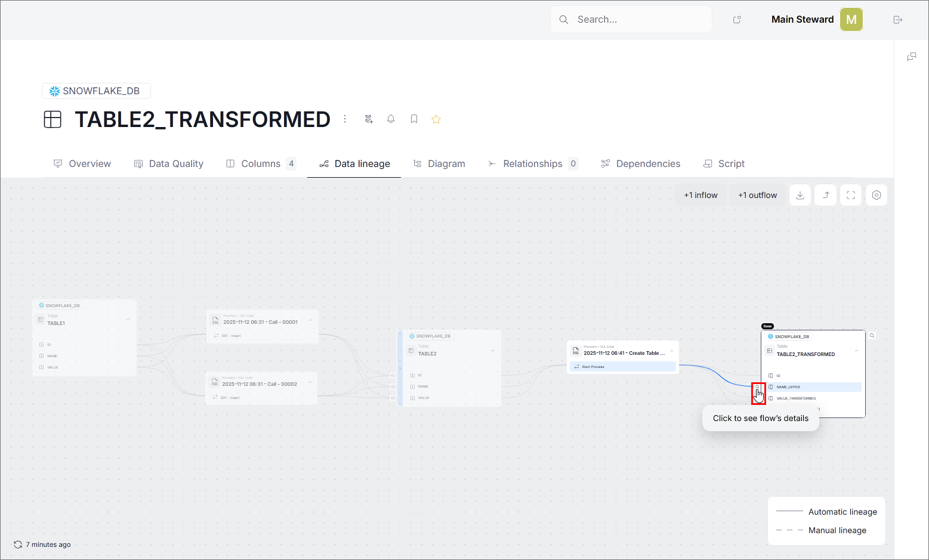Bookmark the TABLE2_TRANSFORMED table

[x=413, y=119]
